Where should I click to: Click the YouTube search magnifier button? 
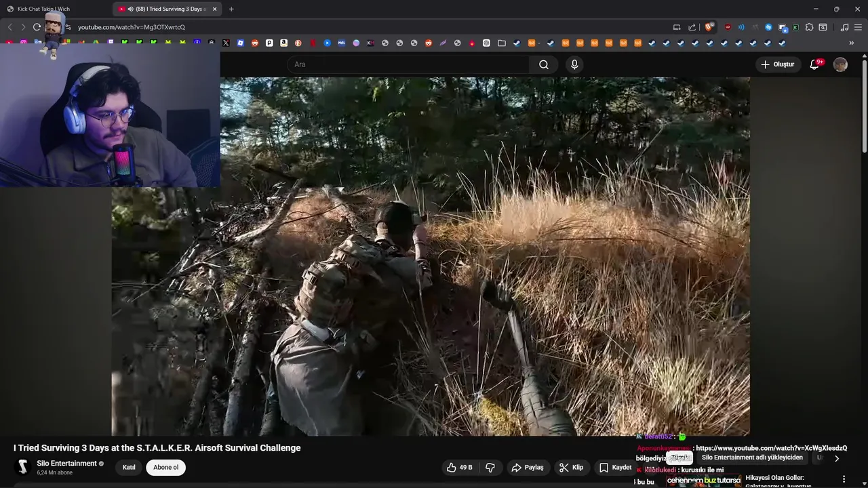coord(544,64)
